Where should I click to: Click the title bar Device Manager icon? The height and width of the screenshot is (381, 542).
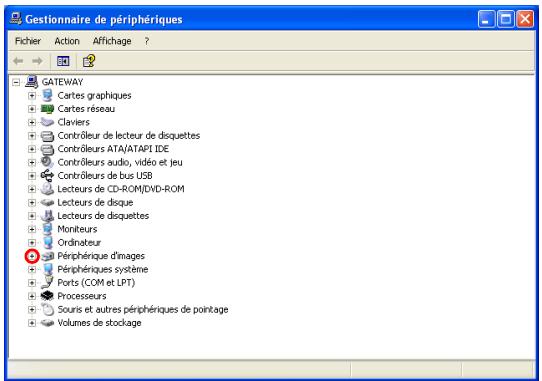[16, 19]
